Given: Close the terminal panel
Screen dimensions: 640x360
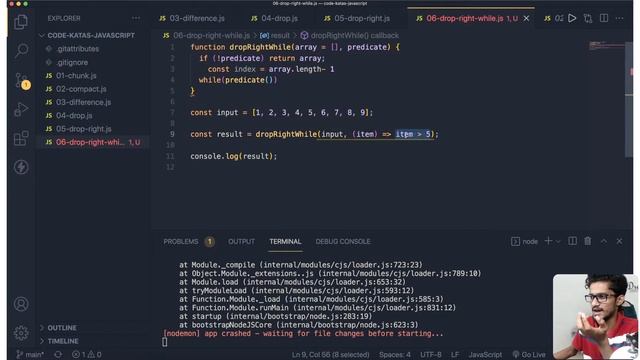Looking at the screenshot, I should 619,241.
